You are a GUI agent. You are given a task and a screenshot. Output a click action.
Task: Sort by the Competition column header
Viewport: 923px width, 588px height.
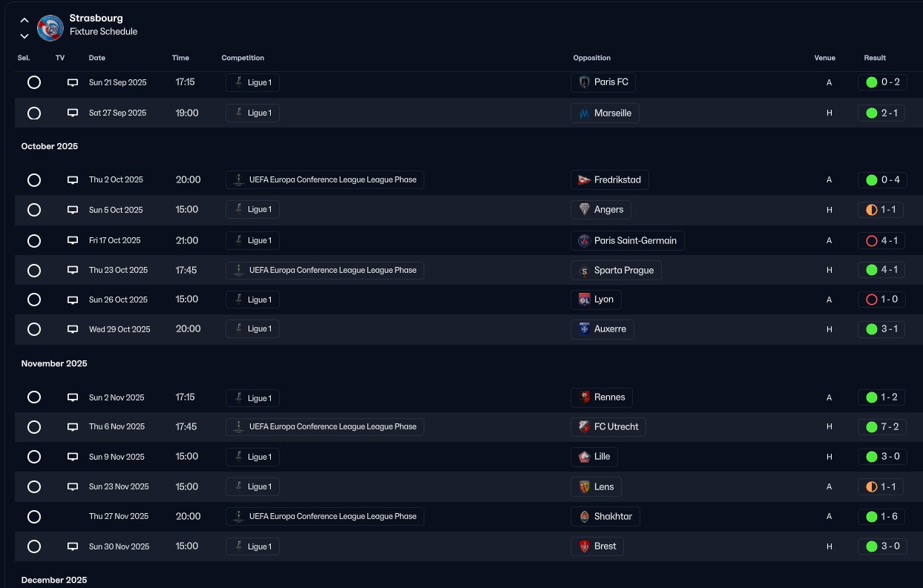243,58
